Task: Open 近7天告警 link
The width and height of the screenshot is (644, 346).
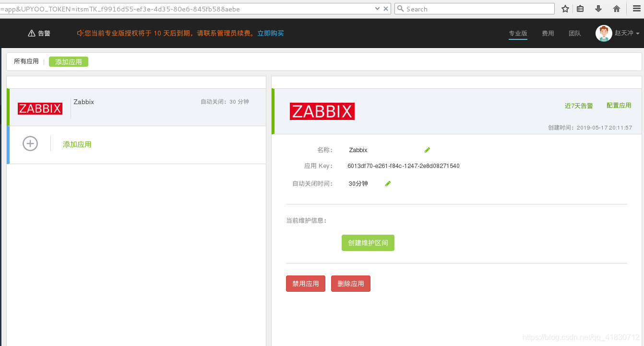Action: click(579, 106)
